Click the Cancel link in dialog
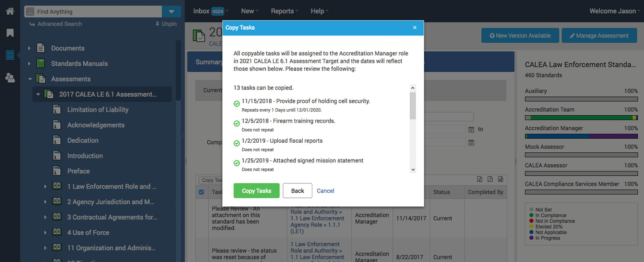The image size is (644, 262). (x=325, y=191)
